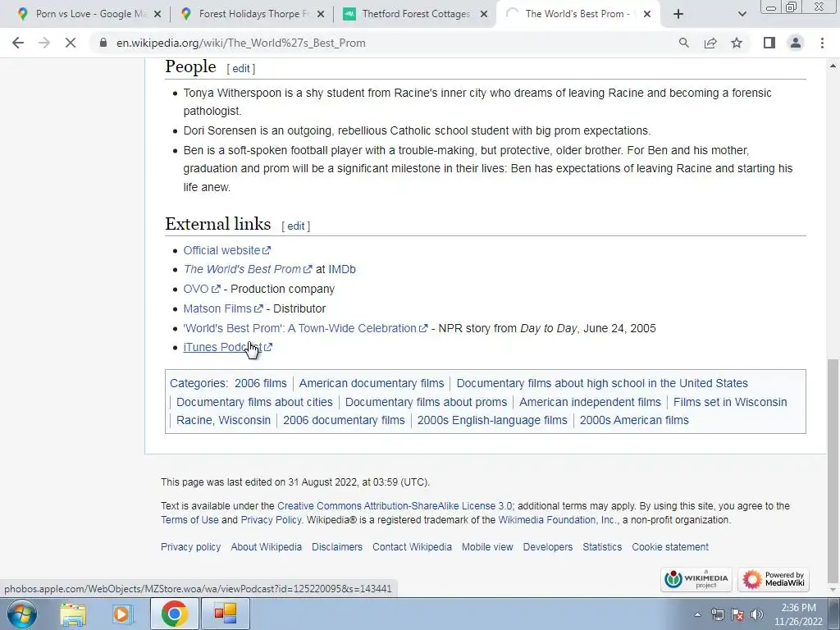Expand the tab search dropdown
The width and height of the screenshot is (840, 630).
click(x=742, y=15)
